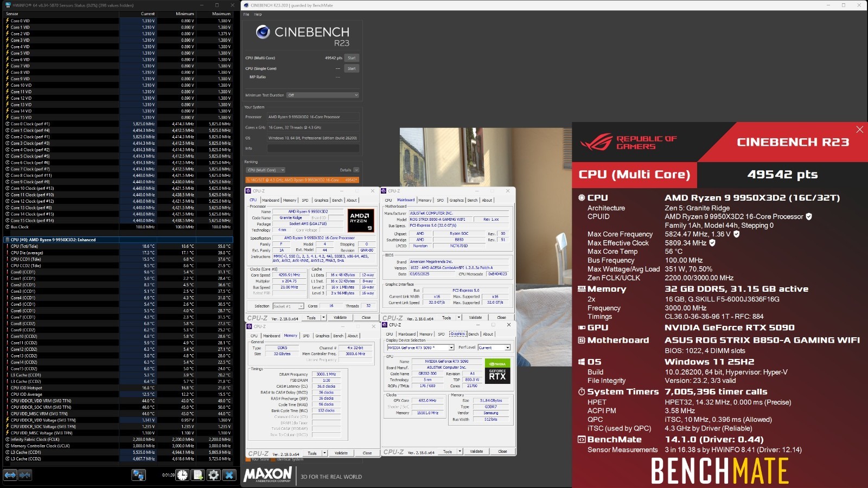The width and height of the screenshot is (868, 488).
Task: Click the DRAM Frequency 3000.1 MHz value
Action: pos(326,374)
